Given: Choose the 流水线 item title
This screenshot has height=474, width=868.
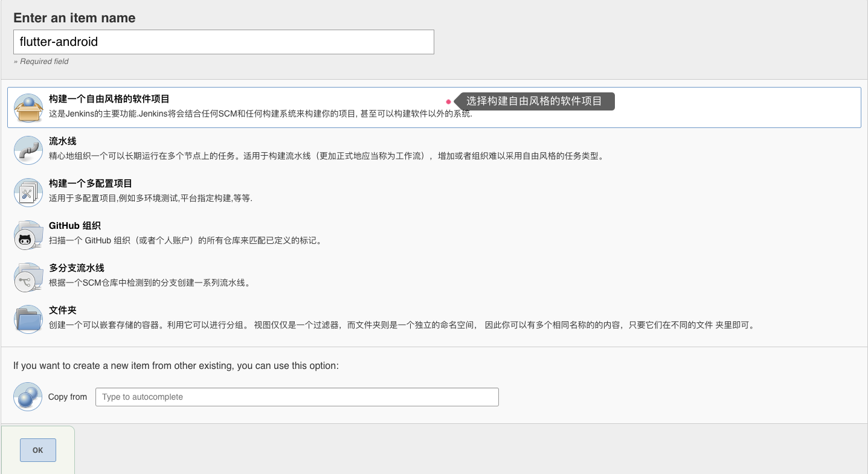Looking at the screenshot, I should (62, 141).
